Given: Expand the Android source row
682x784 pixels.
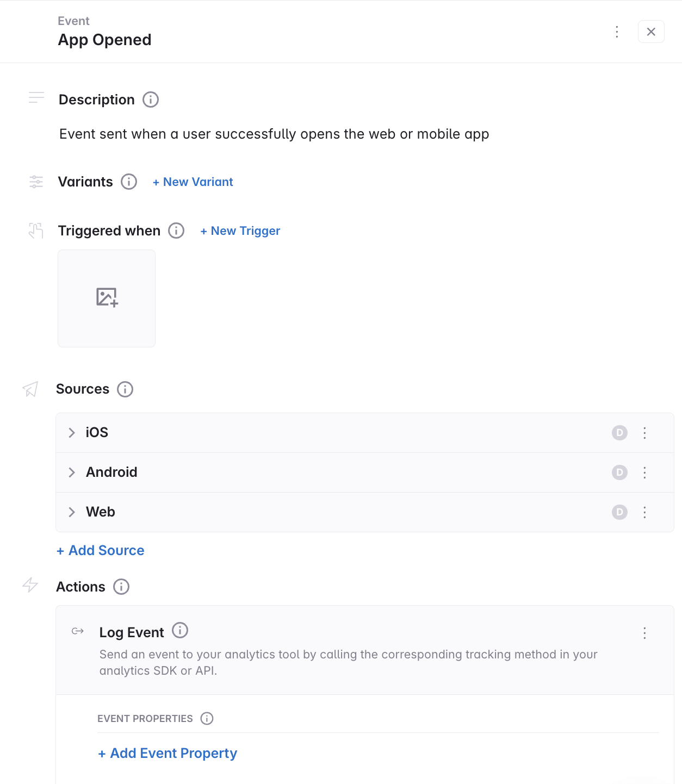Looking at the screenshot, I should (72, 472).
